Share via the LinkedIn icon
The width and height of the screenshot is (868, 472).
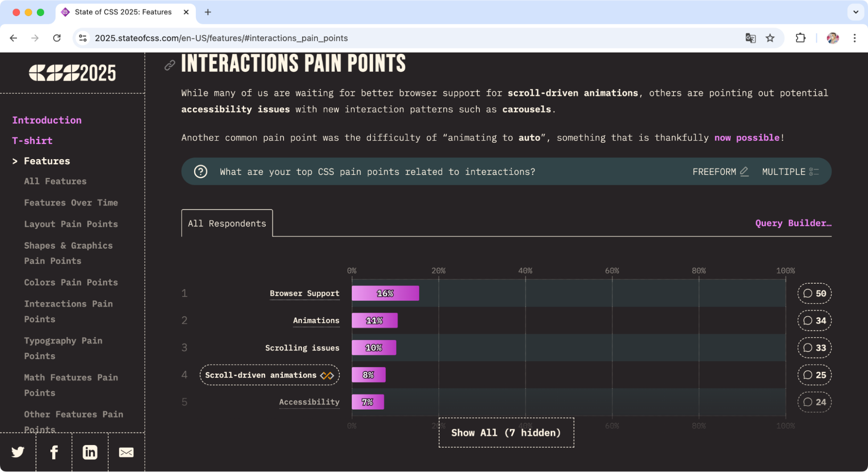pos(90,452)
